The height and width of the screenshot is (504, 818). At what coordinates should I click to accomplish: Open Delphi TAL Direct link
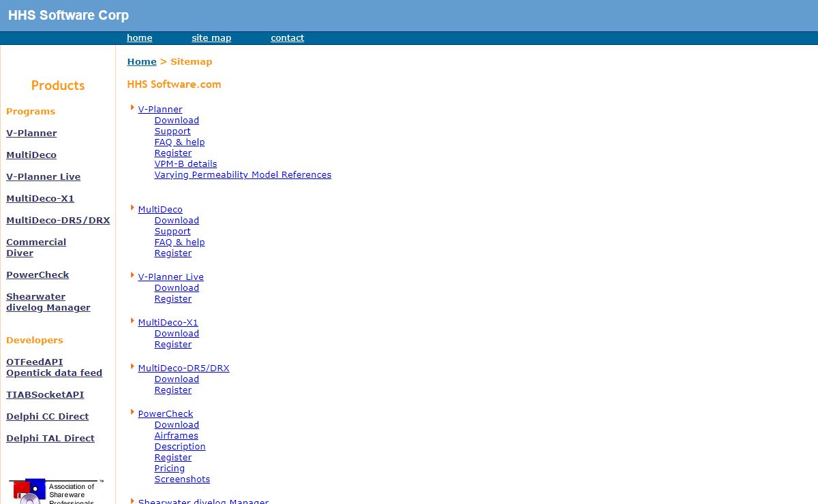(50, 438)
